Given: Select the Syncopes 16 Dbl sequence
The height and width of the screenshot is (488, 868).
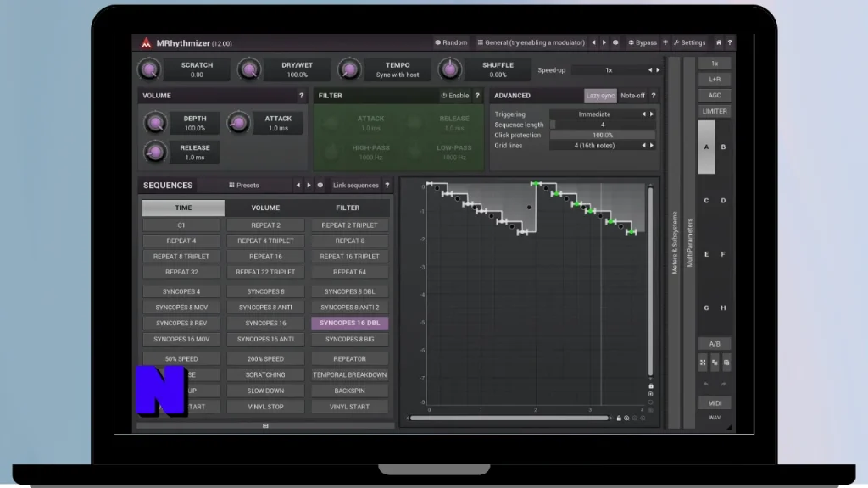Looking at the screenshot, I should click(x=350, y=323).
